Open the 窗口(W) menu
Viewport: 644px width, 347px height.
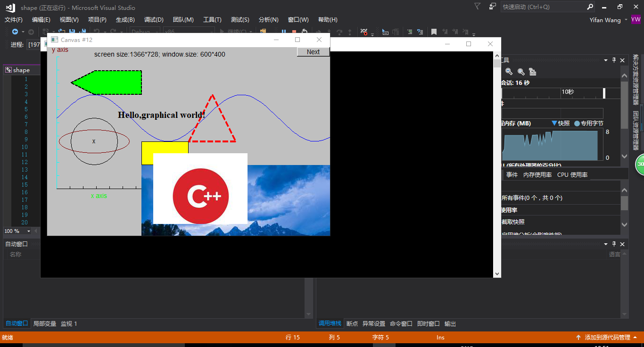(x=298, y=20)
